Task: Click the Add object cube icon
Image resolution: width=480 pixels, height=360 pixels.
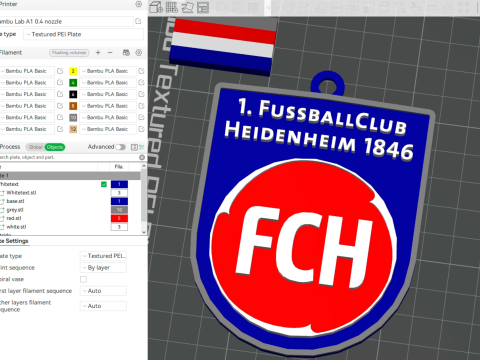Action: click(x=156, y=7)
